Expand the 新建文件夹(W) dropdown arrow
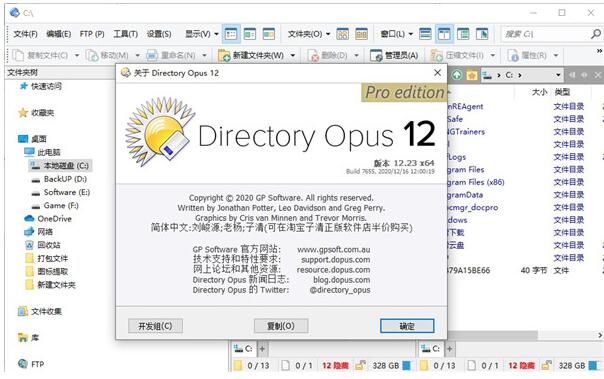 click(x=293, y=56)
